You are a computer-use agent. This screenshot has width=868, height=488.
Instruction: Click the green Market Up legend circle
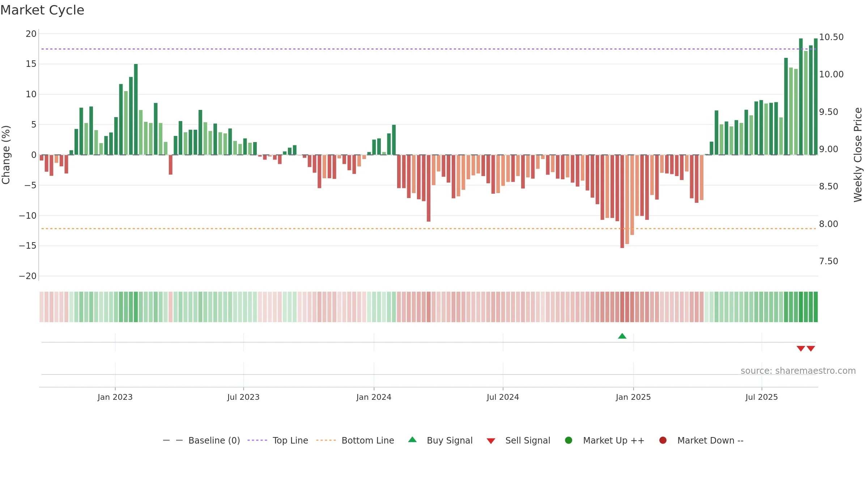(569, 440)
